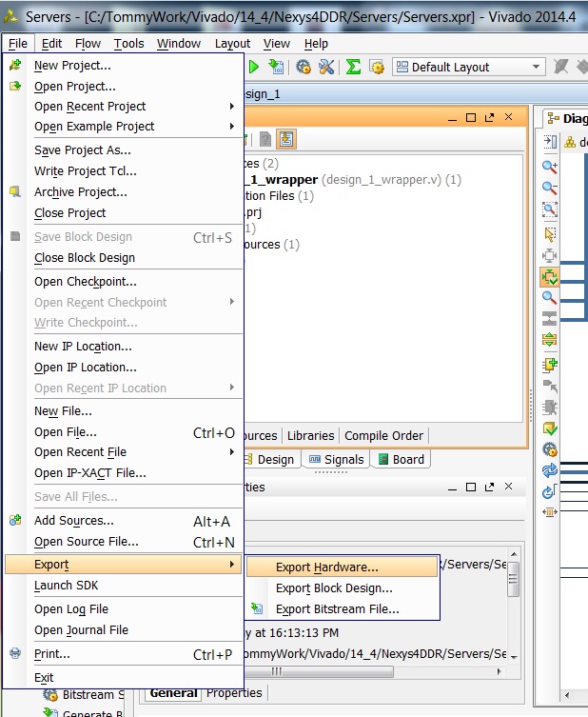Zoom in on the block diagram

click(550, 167)
